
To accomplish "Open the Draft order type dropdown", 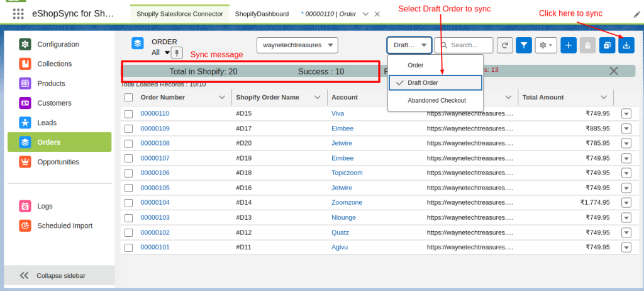I will point(409,45).
